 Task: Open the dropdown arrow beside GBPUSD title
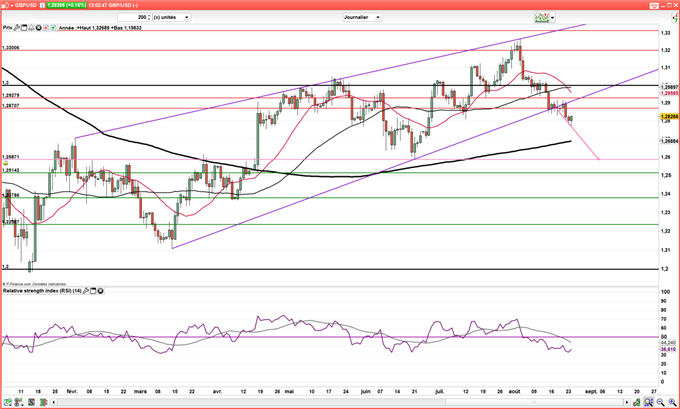pyautogui.click(x=12, y=6)
